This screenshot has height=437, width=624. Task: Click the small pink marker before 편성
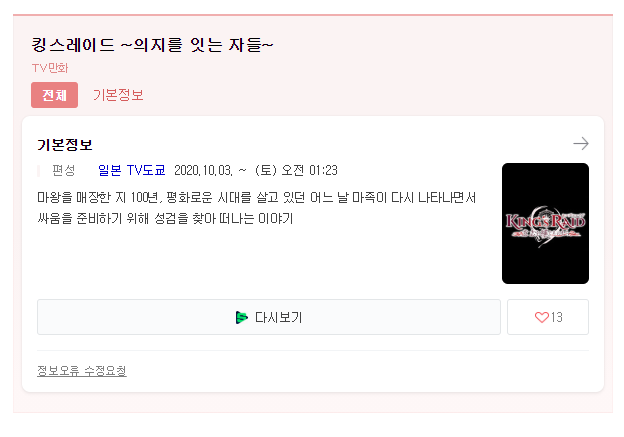[39, 170]
